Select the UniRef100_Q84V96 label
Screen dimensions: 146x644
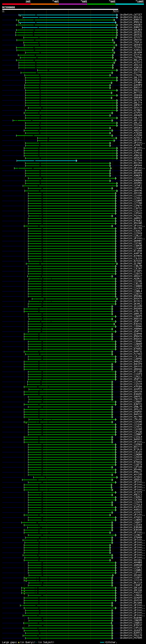click(131, 191)
